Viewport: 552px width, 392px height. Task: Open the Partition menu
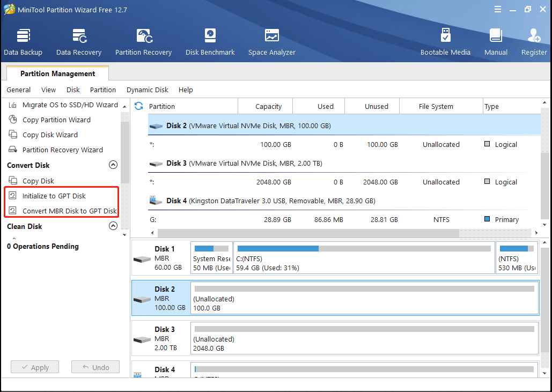(103, 90)
